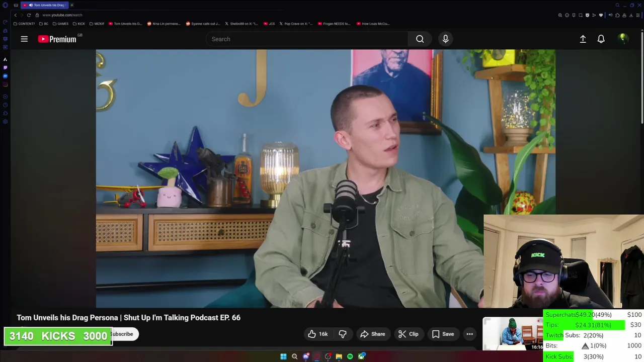Like the video with 16k likes
The image size is (644, 362).
[x=318, y=334]
